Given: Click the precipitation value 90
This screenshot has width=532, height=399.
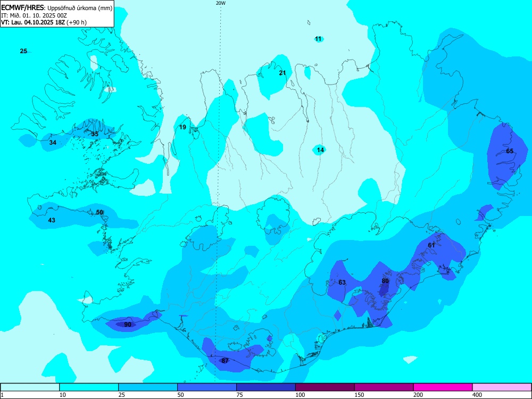Looking at the screenshot, I should (128, 325).
